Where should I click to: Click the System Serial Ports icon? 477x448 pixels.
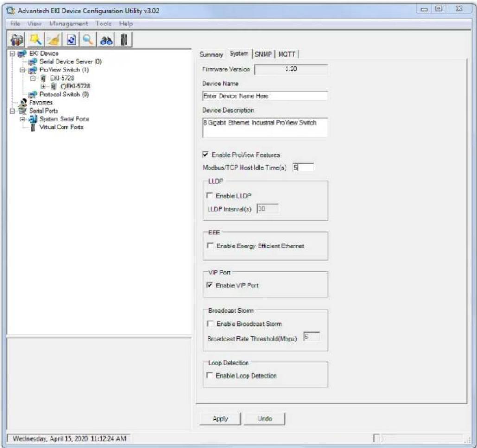[x=32, y=119]
